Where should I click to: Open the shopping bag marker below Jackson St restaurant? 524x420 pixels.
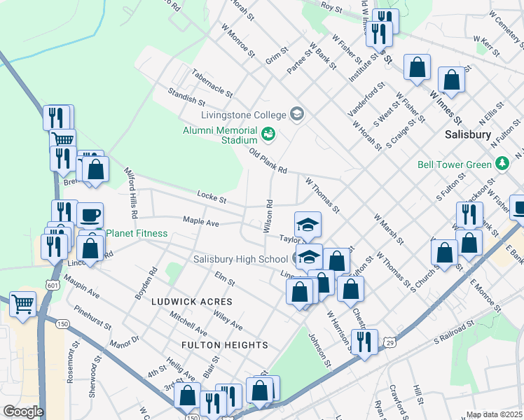[x=469, y=244]
